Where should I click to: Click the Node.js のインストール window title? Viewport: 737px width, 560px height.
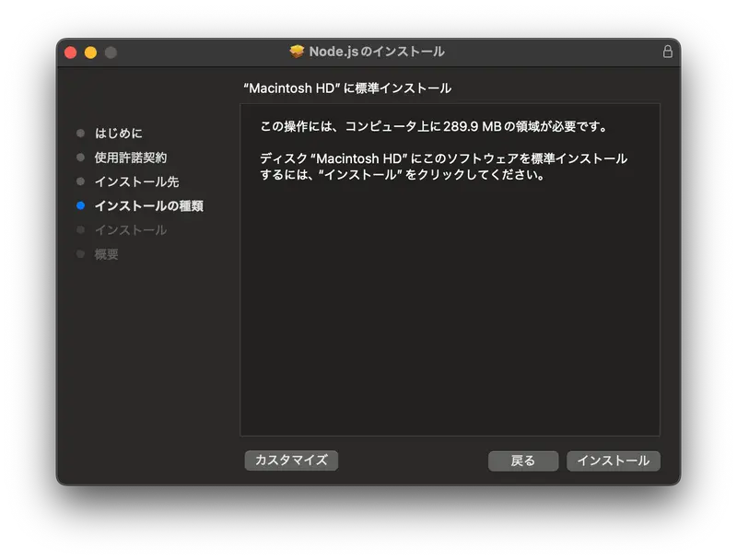[377, 52]
